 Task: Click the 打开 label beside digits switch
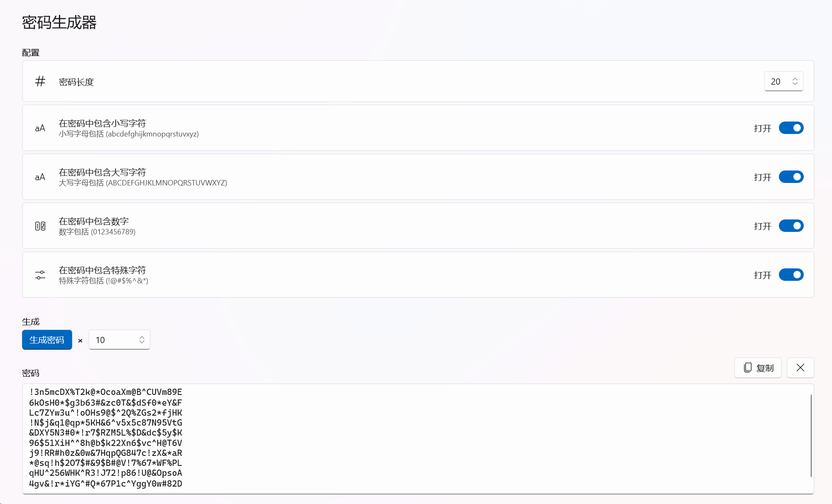[x=762, y=226]
